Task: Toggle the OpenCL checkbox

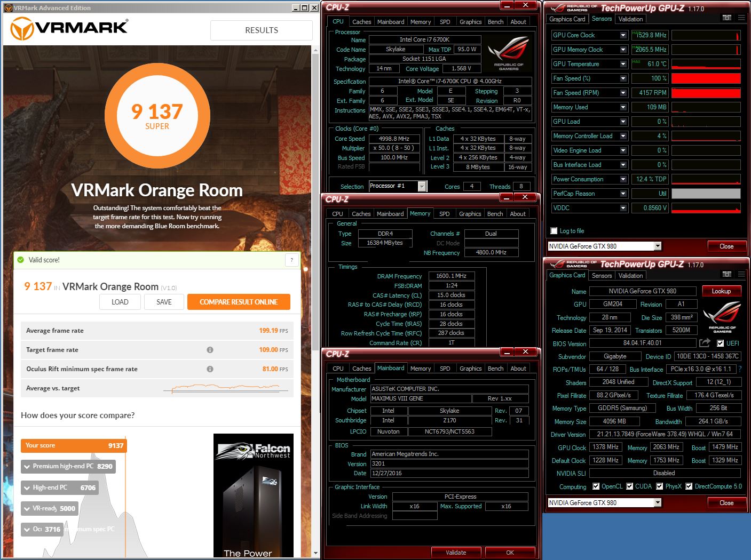Action: [x=596, y=486]
